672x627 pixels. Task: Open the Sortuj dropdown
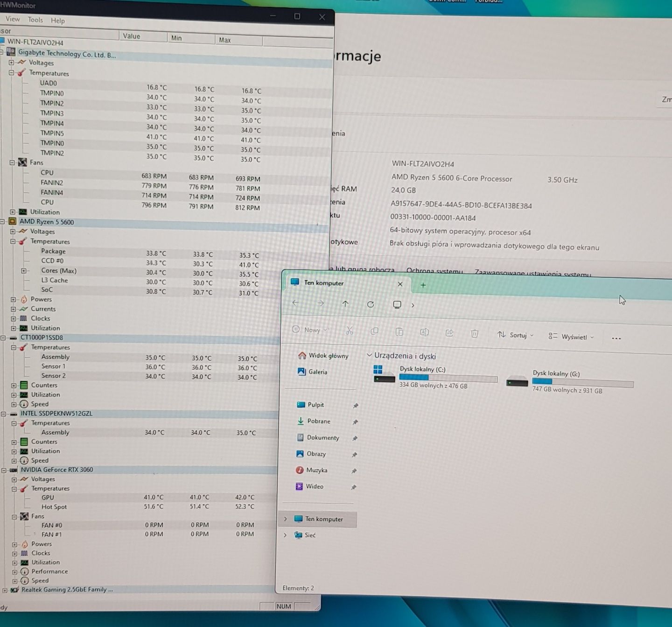tap(516, 335)
